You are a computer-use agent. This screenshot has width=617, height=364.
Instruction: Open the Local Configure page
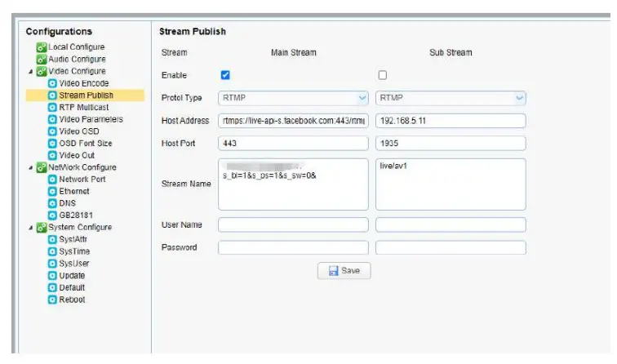coord(77,47)
